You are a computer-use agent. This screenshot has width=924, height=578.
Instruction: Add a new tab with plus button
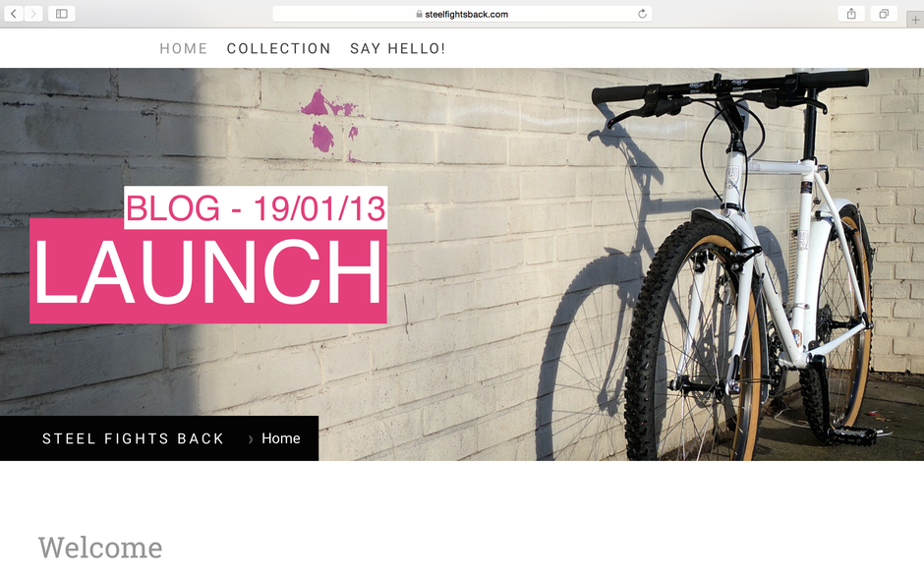[915, 20]
